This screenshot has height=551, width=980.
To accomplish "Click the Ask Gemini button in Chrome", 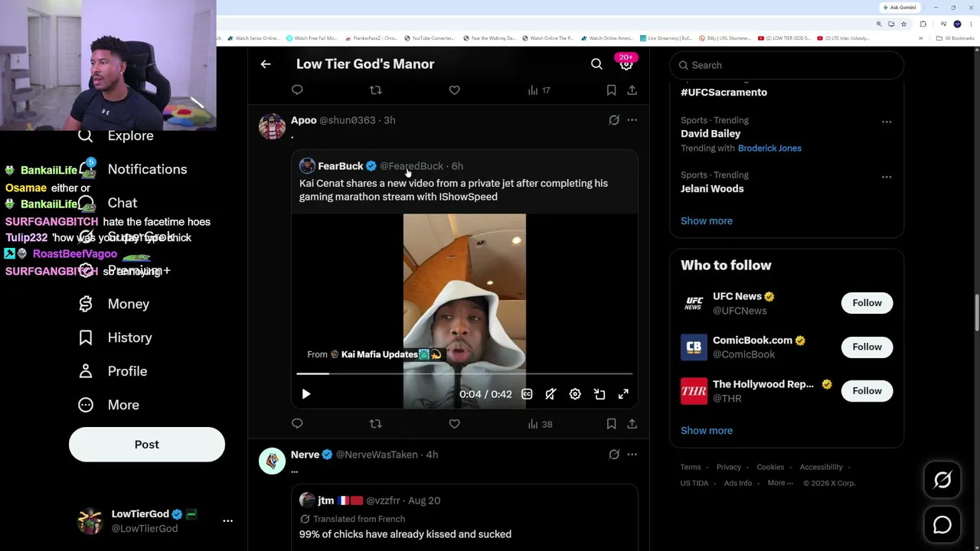I will tap(900, 8).
